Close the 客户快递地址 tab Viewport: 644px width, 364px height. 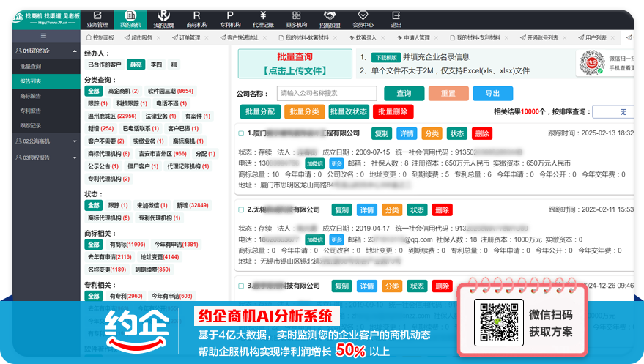point(265,38)
